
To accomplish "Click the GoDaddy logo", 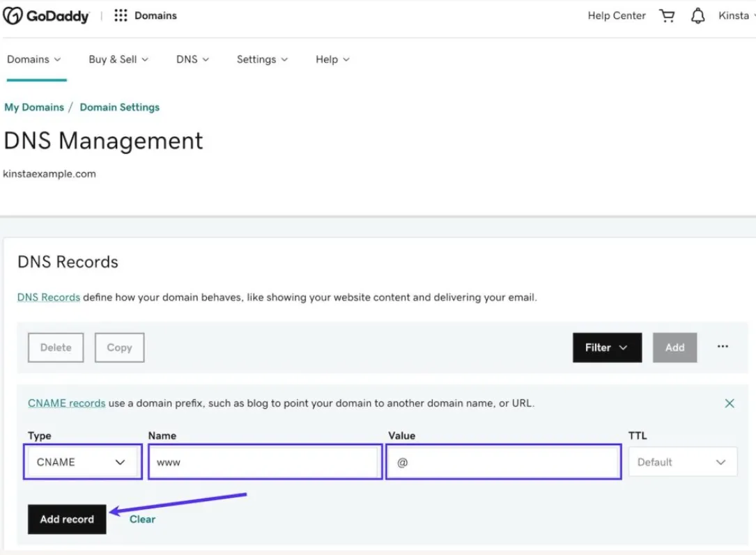I will [46, 16].
